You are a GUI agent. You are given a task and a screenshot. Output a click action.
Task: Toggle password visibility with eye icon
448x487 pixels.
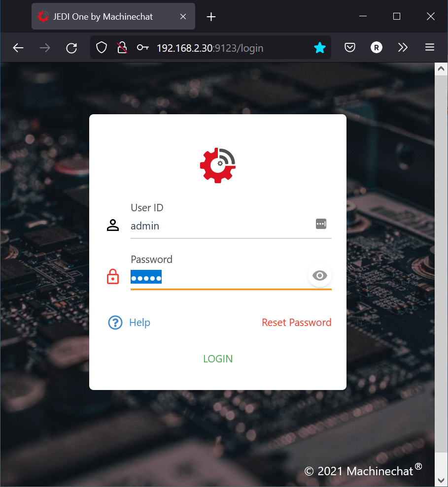(320, 276)
